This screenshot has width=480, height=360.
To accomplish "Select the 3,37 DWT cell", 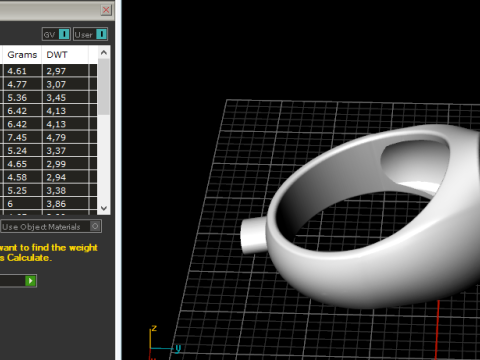I will (65, 151).
